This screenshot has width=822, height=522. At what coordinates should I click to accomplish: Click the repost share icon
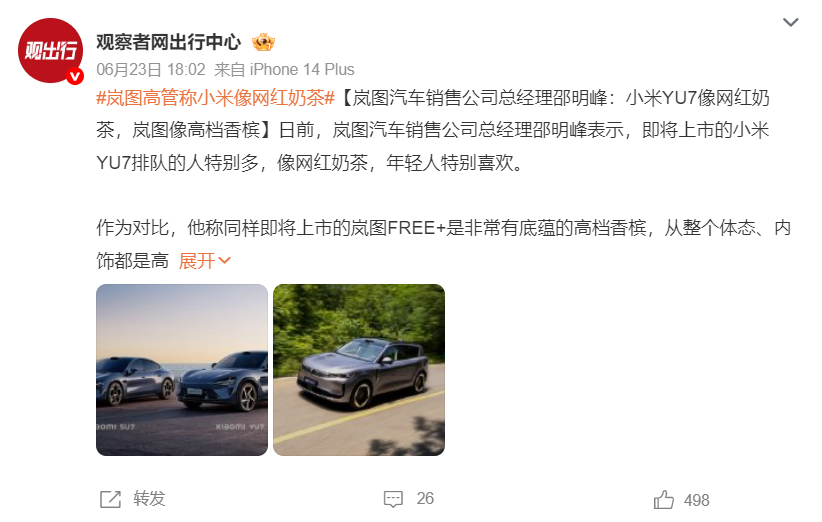(110, 499)
